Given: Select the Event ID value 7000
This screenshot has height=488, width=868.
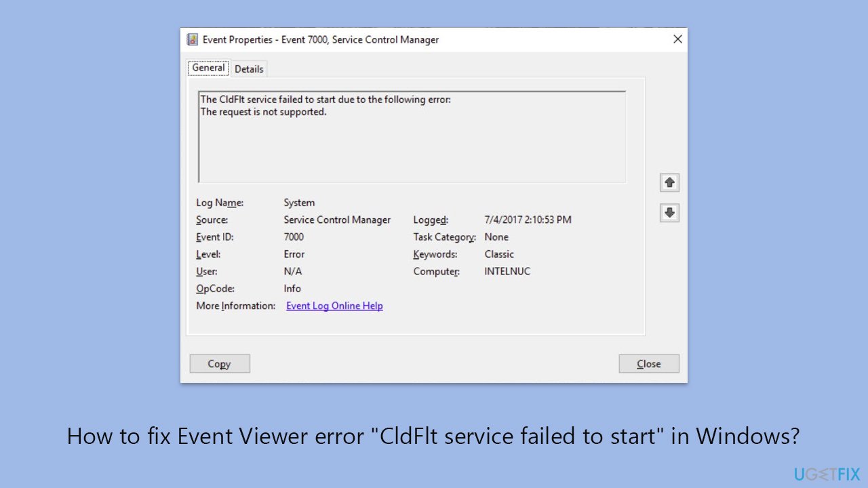Looking at the screenshot, I should [294, 237].
